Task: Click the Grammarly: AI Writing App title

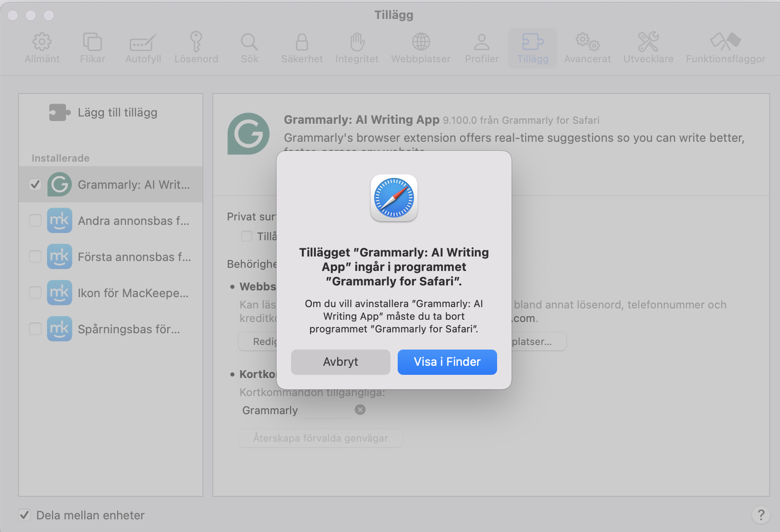Action: [x=362, y=120]
